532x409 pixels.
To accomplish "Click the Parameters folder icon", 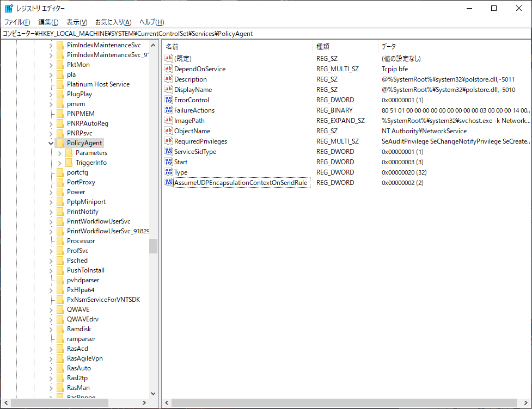I will [x=69, y=152].
